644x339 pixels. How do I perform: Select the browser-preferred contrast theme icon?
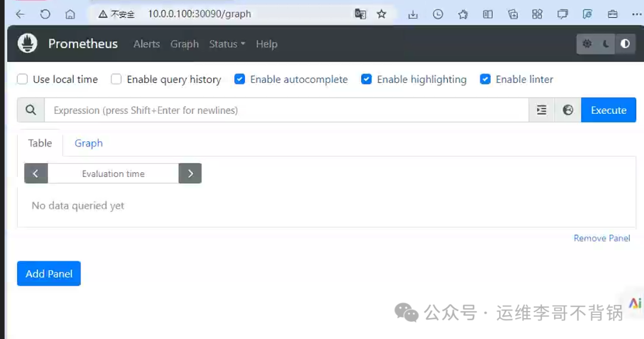(x=625, y=43)
